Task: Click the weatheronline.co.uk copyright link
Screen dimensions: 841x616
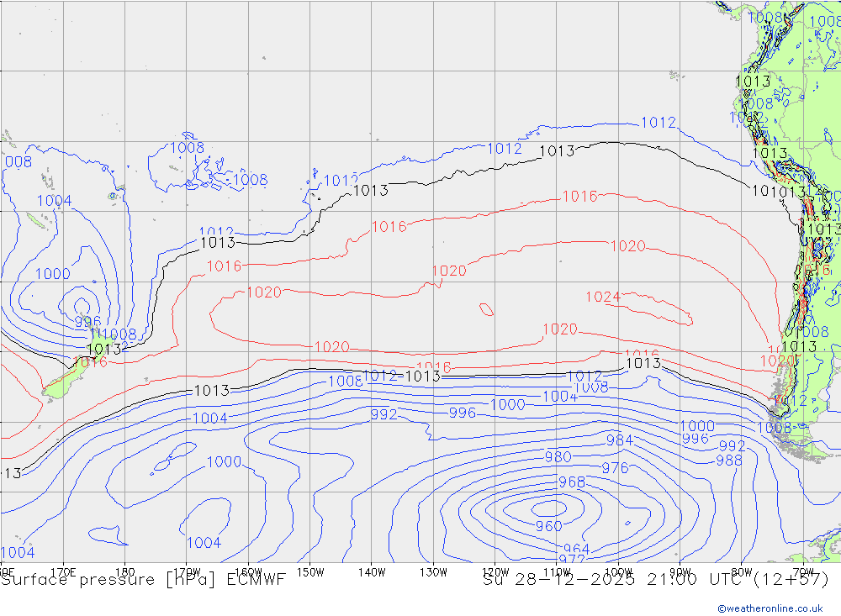Action: (x=770, y=608)
